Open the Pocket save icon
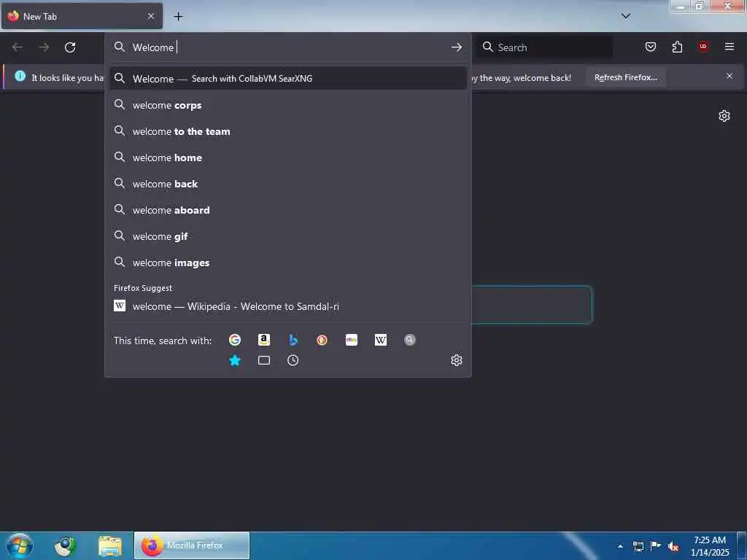The width and height of the screenshot is (747, 560). pyautogui.click(x=651, y=47)
